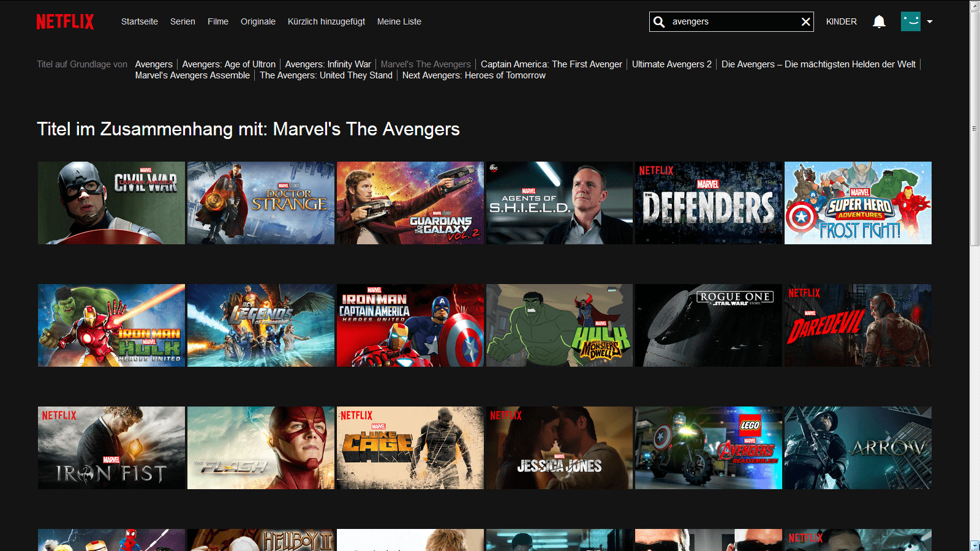Open The Flash title card
The height and width of the screenshot is (551, 980).
click(x=261, y=448)
